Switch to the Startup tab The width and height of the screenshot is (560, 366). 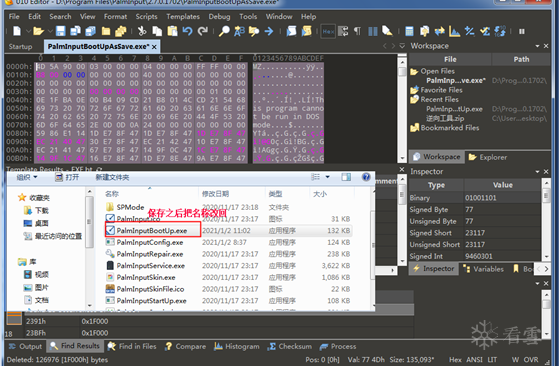coord(20,46)
